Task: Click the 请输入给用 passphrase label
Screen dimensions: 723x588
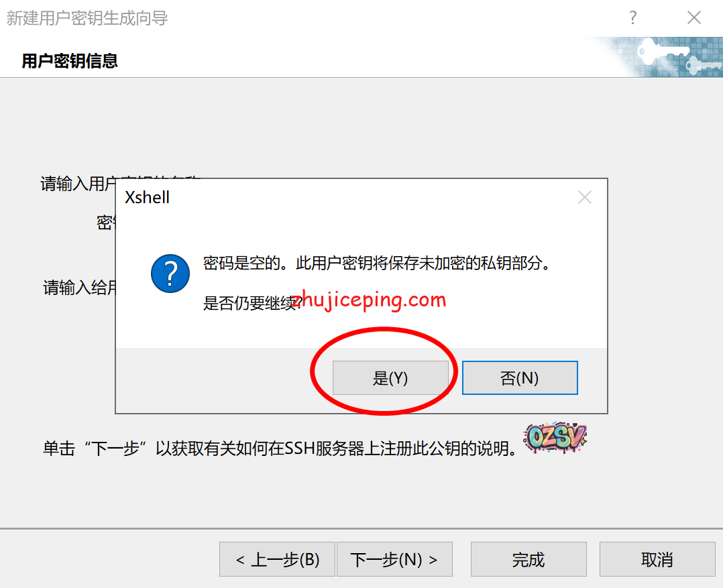Action: coord(79,288)
